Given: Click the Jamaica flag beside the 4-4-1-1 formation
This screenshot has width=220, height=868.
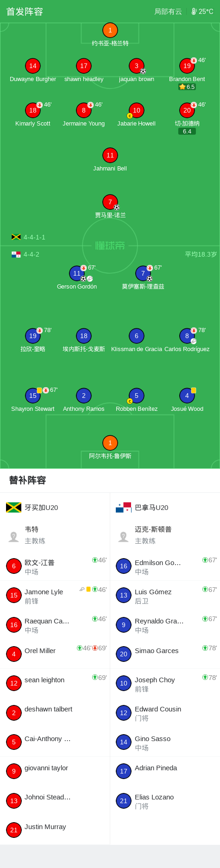Looking at the screenshot, I should pyautogui.click(x=16, y=237).
